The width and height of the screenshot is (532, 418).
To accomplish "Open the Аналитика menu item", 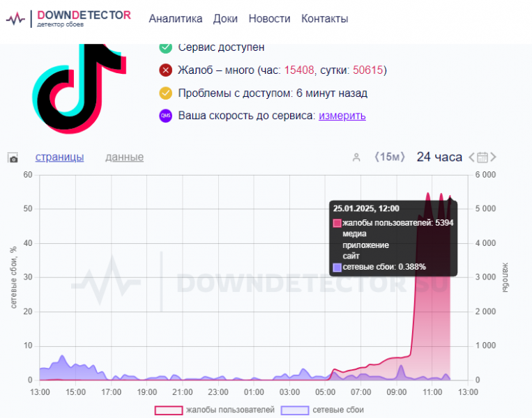I will [x=176, y=19].
